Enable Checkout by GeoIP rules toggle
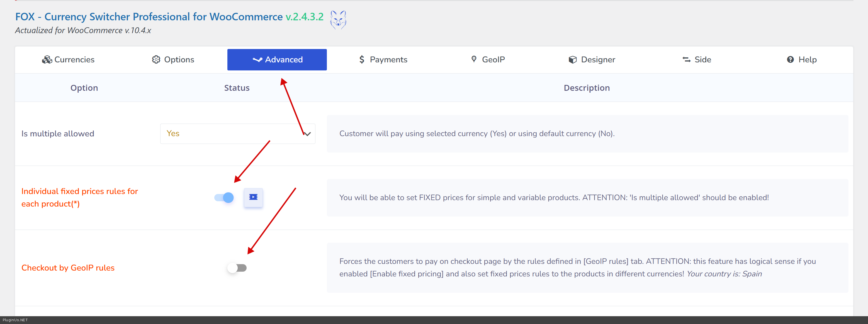The height and width of the screenshot is (324, 868). [x=237, y=268]
